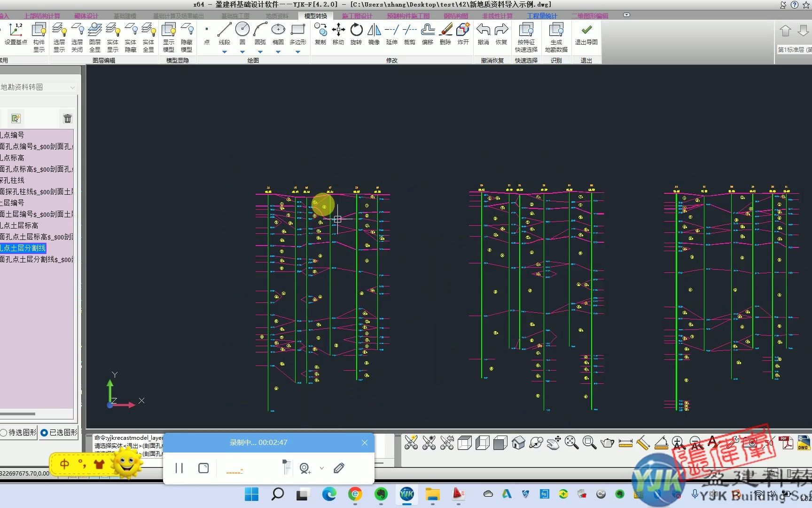Open the recorder pen annotation tool
812x508 pixels.
point(339,468)
